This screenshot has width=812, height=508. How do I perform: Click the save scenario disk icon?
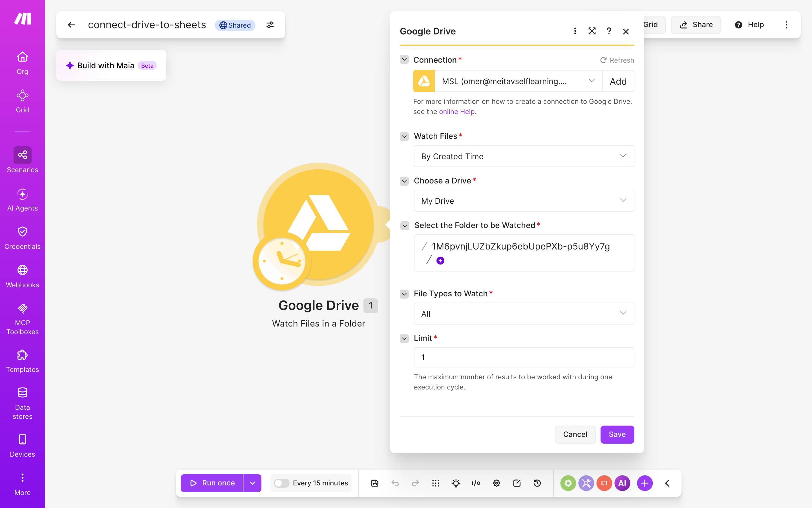pos(375,483)
